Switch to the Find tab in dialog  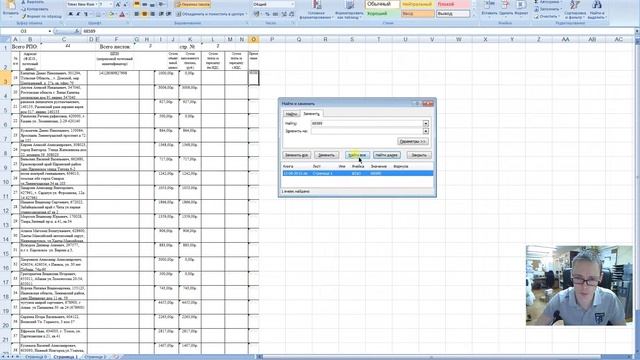(291, 114)
